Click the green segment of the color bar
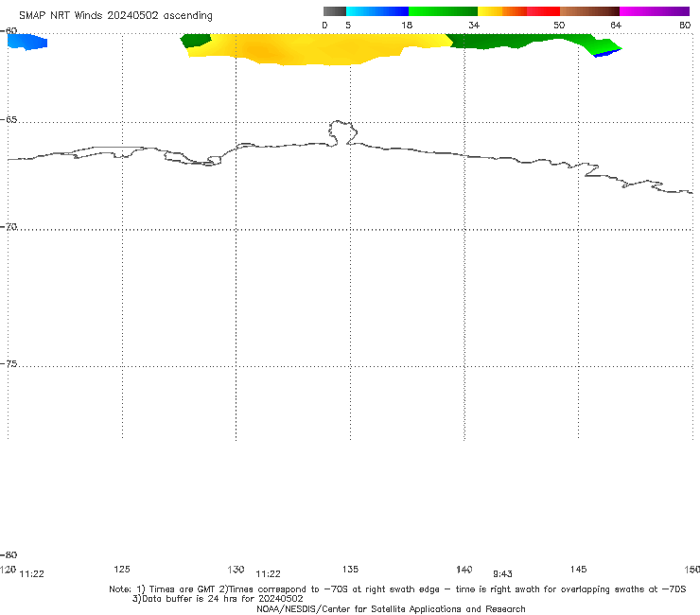Screen dimensions: 700x615 [x=443, y=11]
